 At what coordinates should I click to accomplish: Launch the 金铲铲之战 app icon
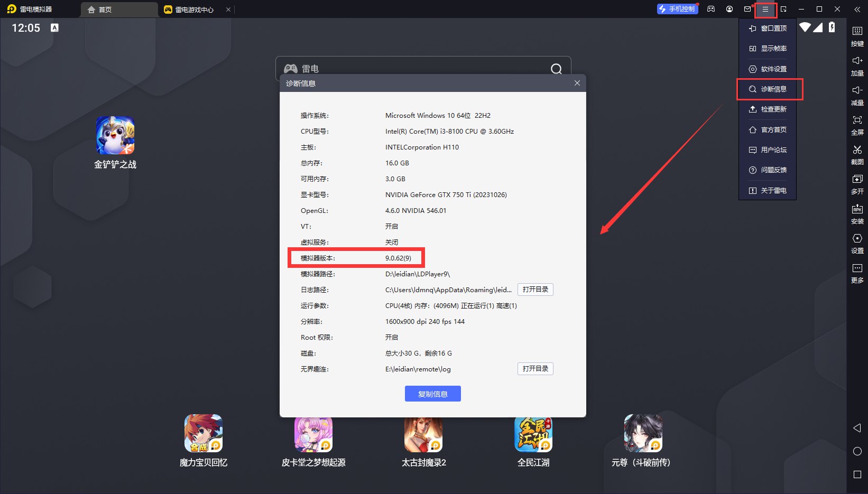[x=115, y=135]
